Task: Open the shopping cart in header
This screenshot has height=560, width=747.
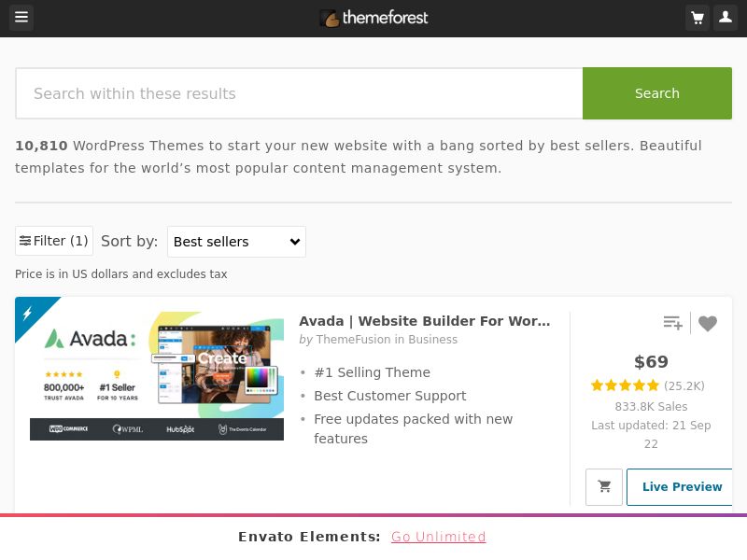Action: coord(698,18)
